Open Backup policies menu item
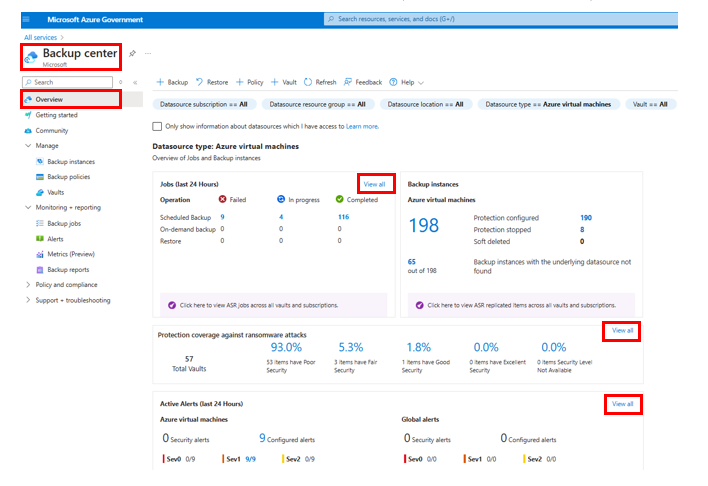The height and width of the screenshot is (486, 708). pos(69,177)
